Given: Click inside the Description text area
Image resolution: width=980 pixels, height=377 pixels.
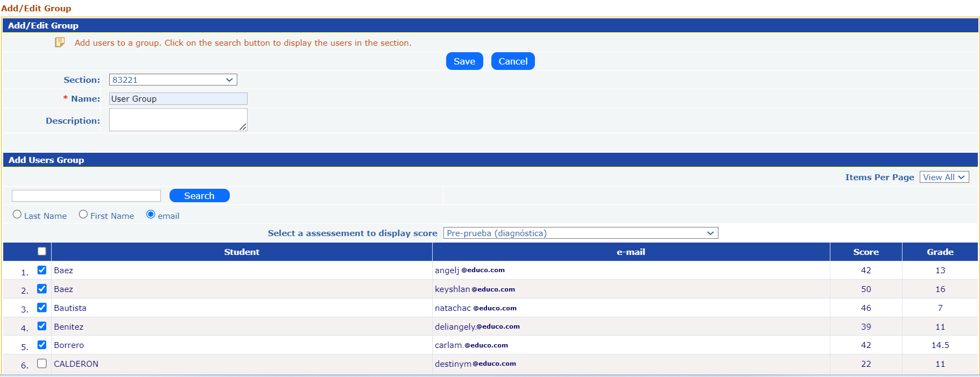Looking at the screenshot, I should (178, 119).
